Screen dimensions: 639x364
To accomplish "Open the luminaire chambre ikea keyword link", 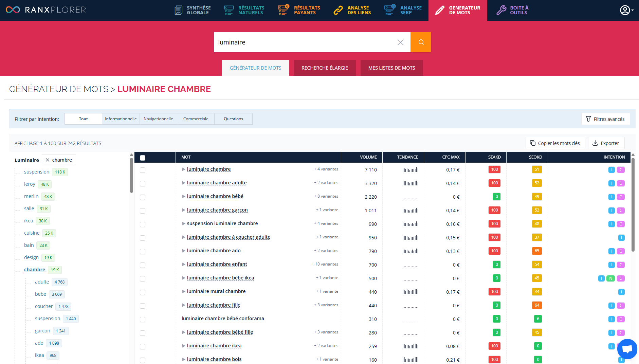I will [214, 346].
